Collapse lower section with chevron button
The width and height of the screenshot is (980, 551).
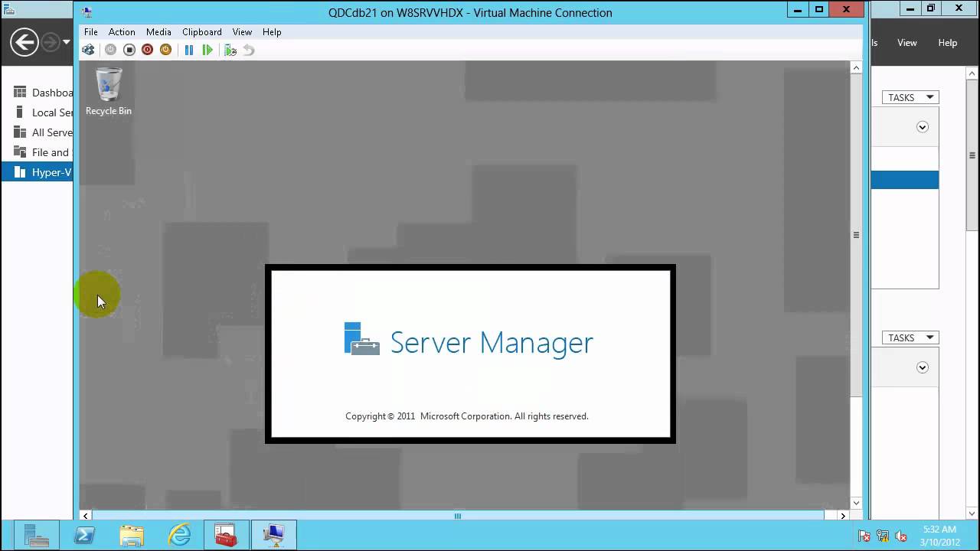pos(923,367)
